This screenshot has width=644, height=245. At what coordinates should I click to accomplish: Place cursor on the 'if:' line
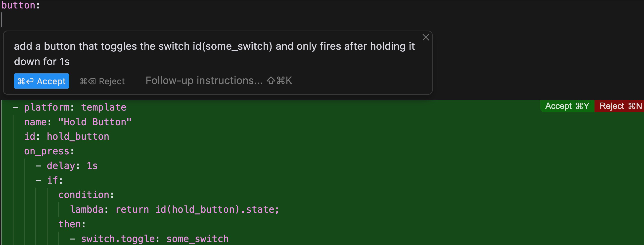coord(55,180)
